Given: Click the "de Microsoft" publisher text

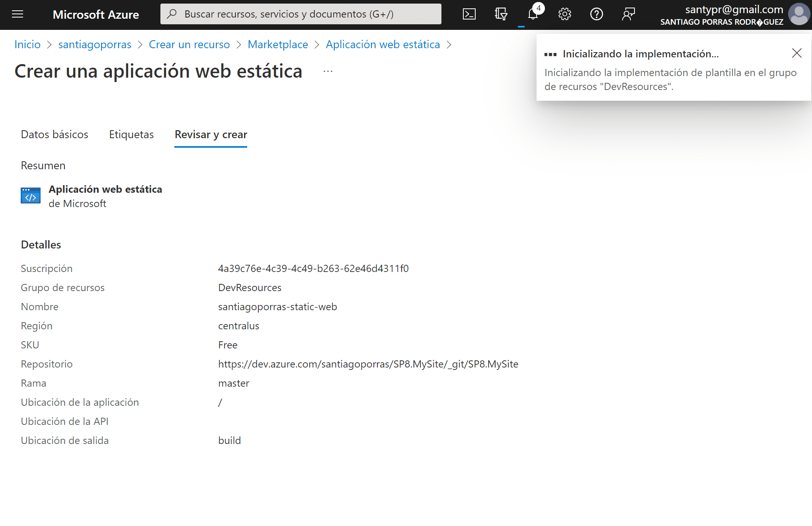Looking at the screenshot, I should (77, 203).
